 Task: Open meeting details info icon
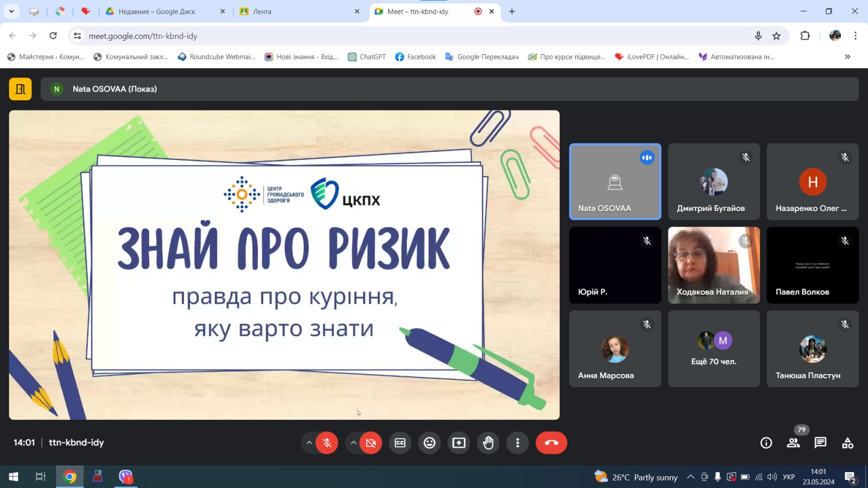point(766,443)
